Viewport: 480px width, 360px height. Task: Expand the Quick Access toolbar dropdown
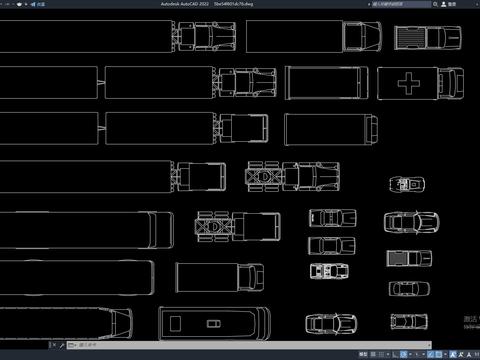pyautogui.click(x=26, y=4)
